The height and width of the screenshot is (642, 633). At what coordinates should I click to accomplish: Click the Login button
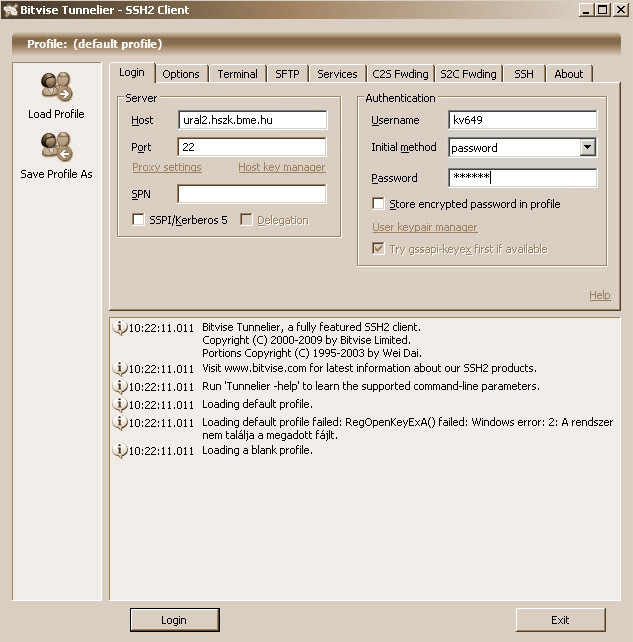point(174,620)
